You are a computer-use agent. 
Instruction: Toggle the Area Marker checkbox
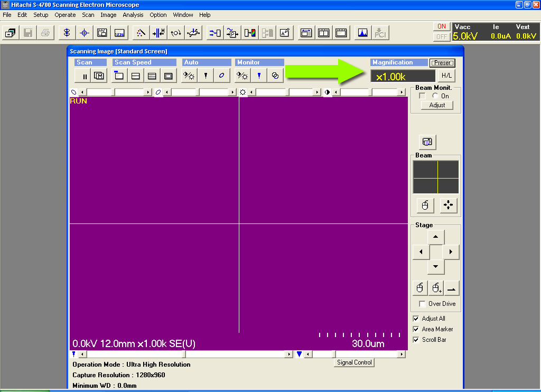point(416,329)
